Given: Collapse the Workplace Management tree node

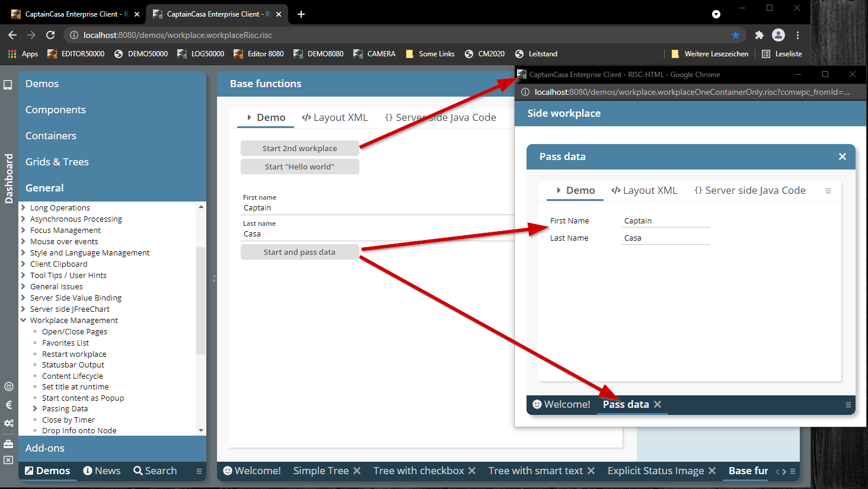Looking at the screenshot, I should 23,320.
